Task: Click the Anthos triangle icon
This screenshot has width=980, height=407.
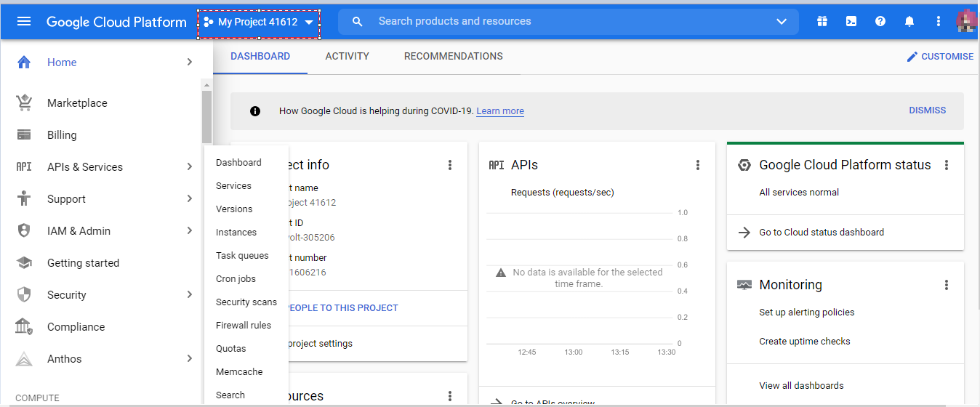Action: (24, 359)
